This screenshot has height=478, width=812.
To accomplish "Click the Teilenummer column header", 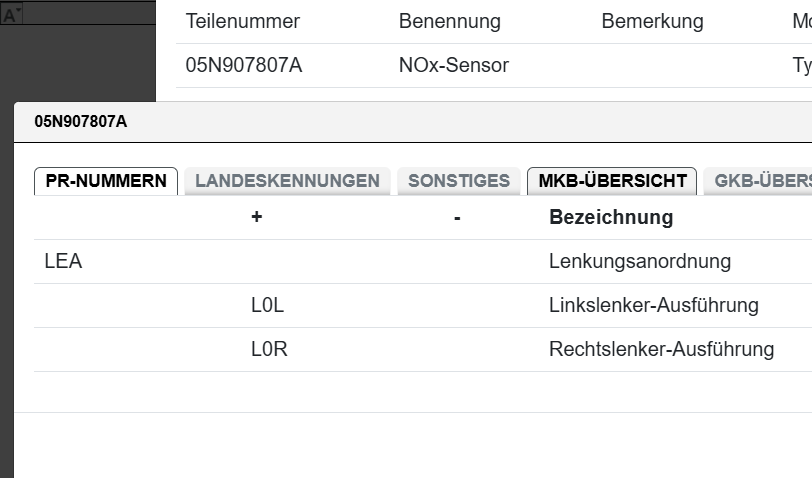I will click(x=243, y=21).
